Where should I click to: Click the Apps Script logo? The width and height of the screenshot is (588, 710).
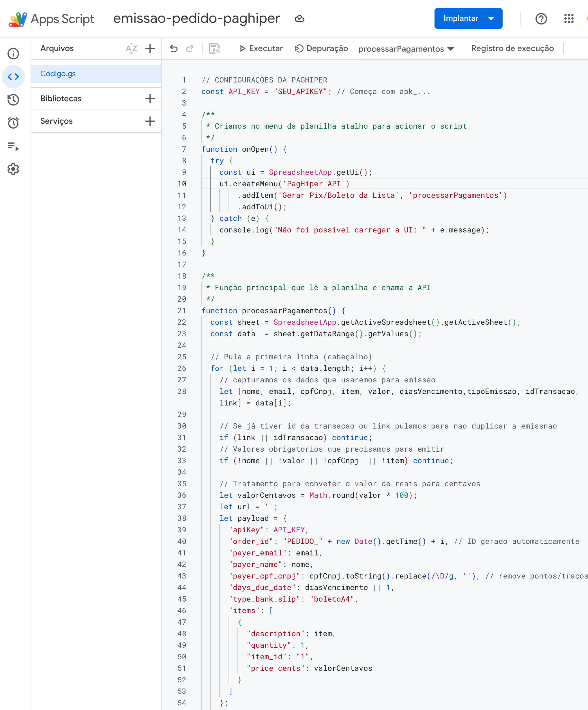tap(17, 19)
